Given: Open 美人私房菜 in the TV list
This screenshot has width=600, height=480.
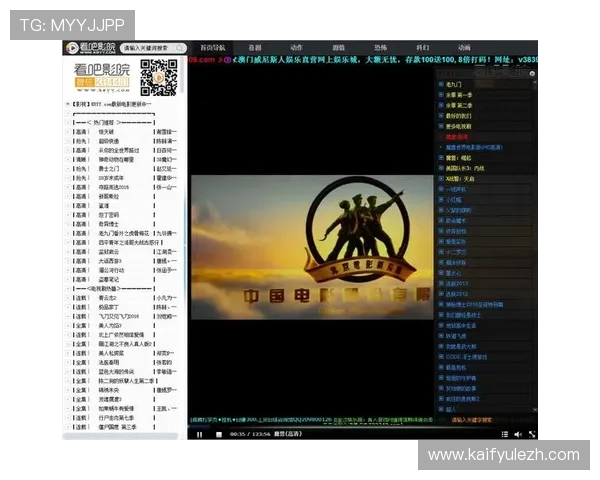Looking at the screenshot, I should [x=111, y=353].
